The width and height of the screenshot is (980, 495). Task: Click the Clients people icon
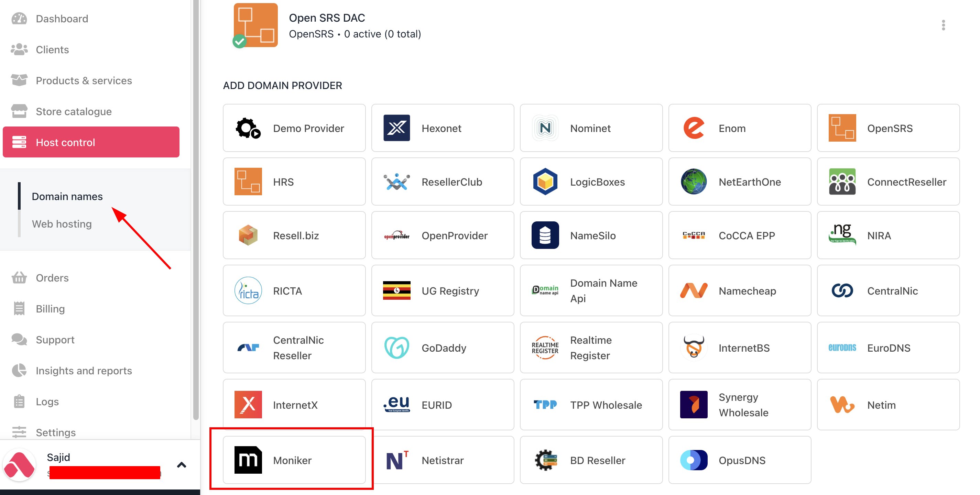click(19, 49)
